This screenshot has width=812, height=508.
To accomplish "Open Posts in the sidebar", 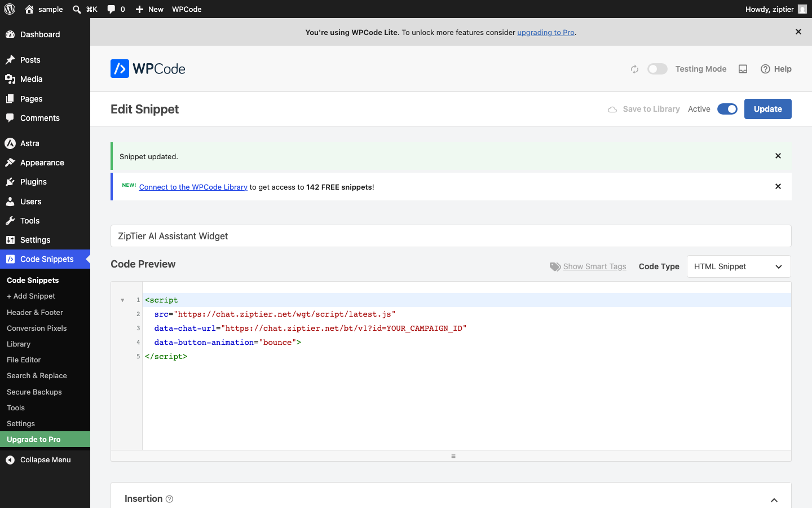I will coord(45,60).
